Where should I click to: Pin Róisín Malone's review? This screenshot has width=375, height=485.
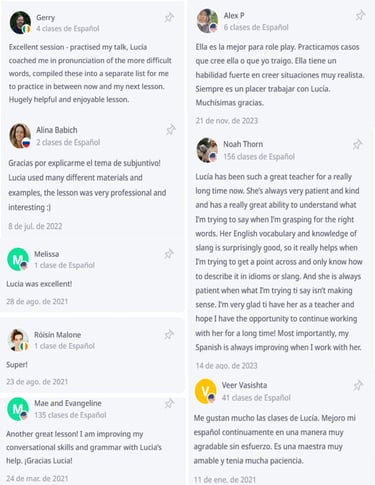click(169, 334)
